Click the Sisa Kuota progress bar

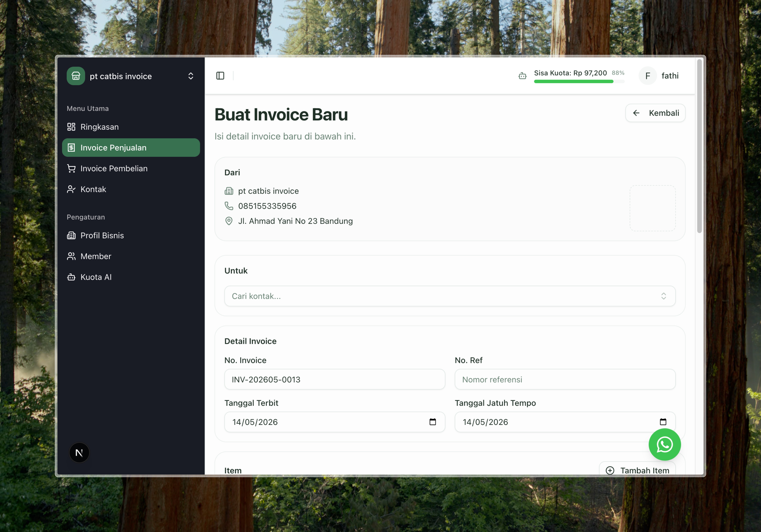579,82
